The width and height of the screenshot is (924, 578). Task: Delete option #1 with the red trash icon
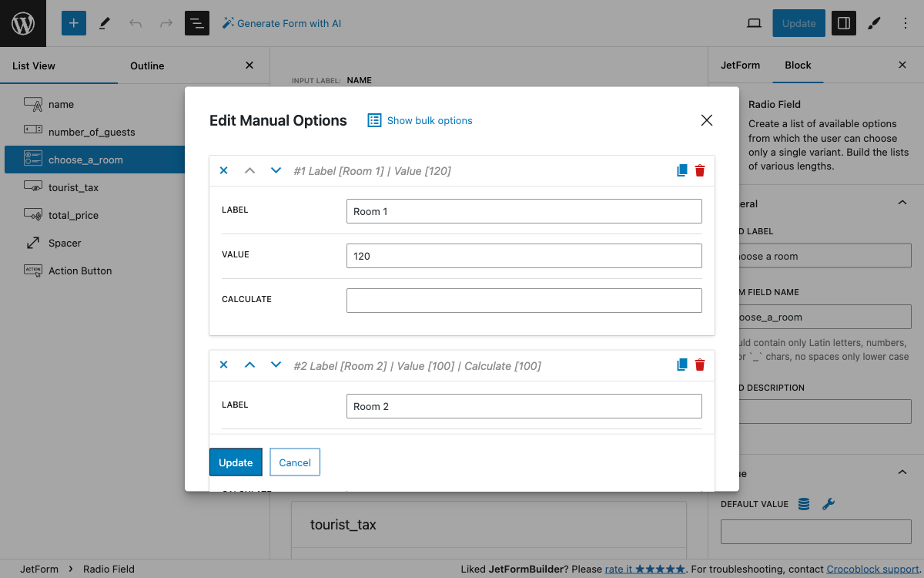700,171
